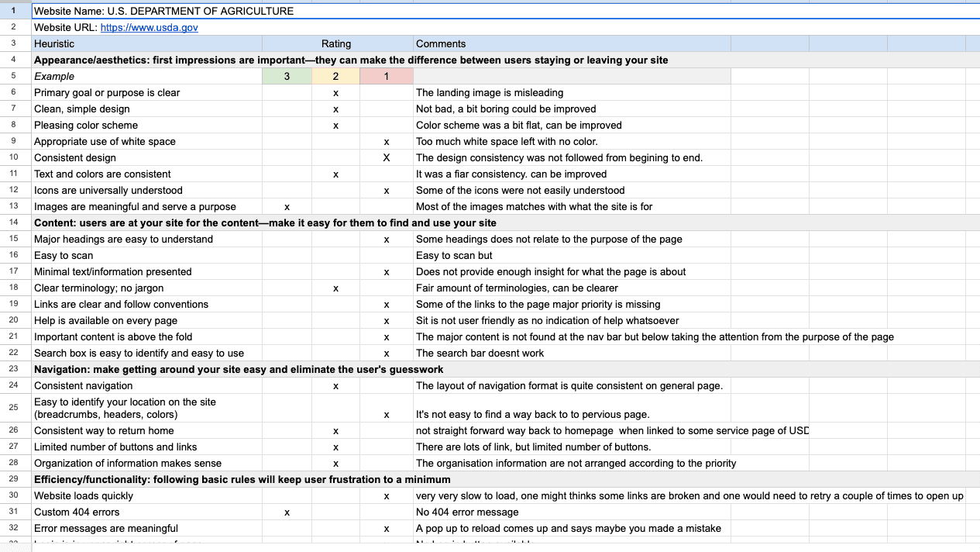
Task: Click the x rating for Website loads quickly
Action: point(386,495)
